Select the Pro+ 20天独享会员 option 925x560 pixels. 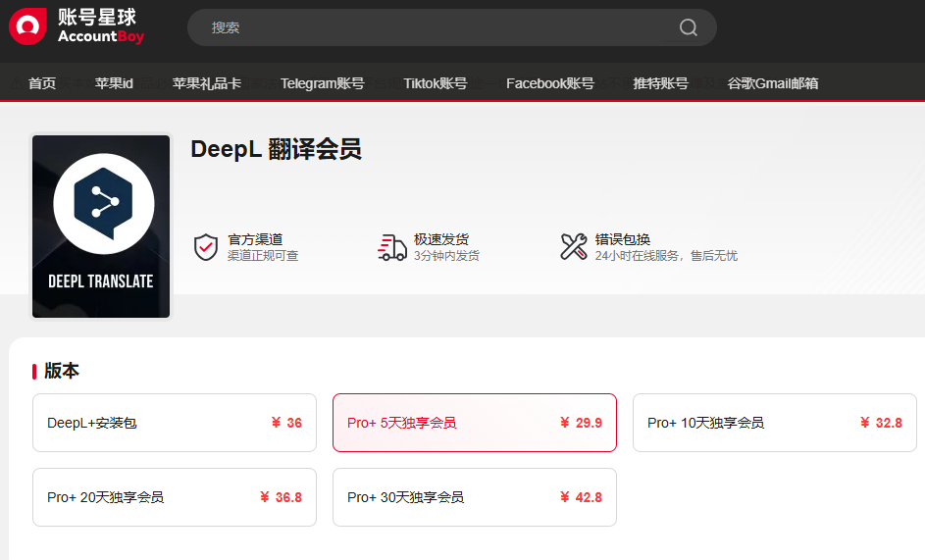[175, 497]
